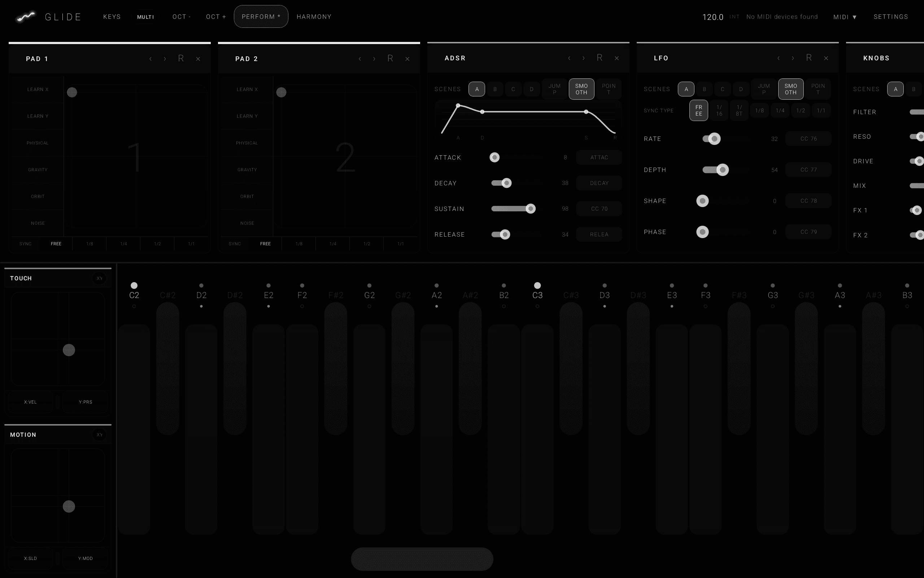Open LFO RATE CC 76 assignment
This screenshot has height=578, width=924.
coord(808,139)
